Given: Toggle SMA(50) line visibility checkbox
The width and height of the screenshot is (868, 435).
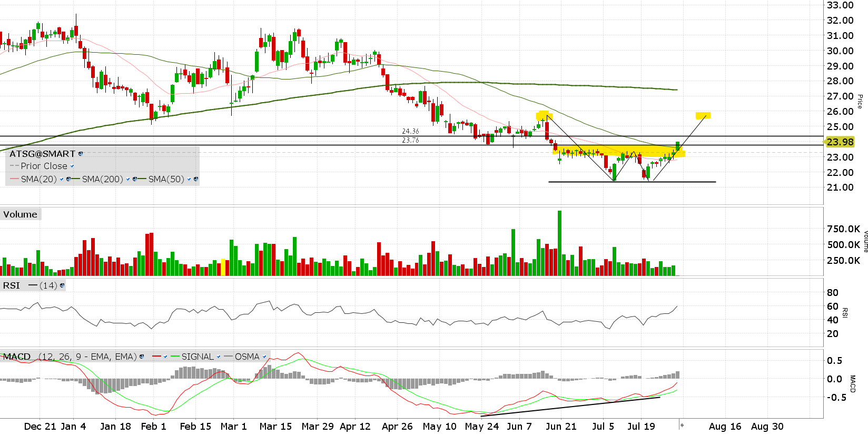Looking at the screenshot, I should click(x=189, y=179).
